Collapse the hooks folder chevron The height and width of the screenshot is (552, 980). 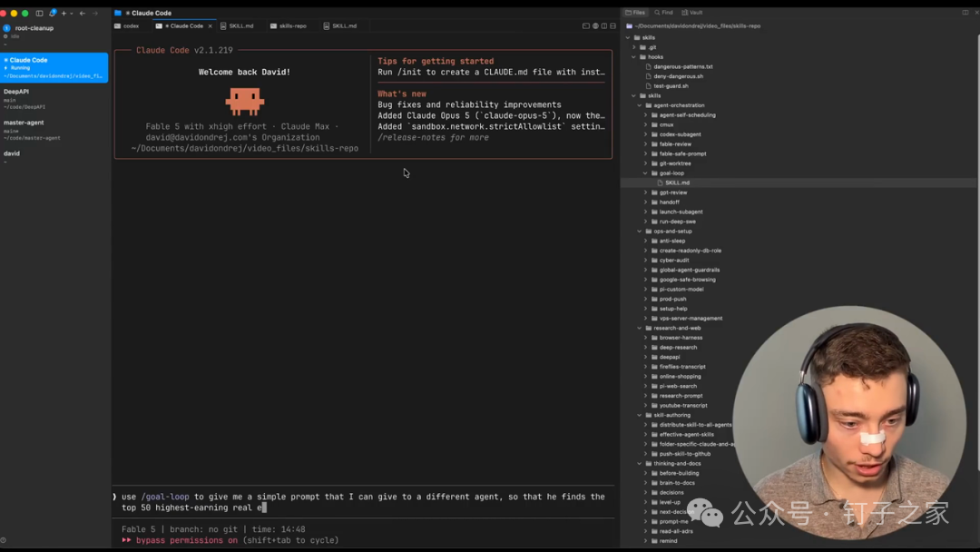pyautogui.click(x=633, y=57)
